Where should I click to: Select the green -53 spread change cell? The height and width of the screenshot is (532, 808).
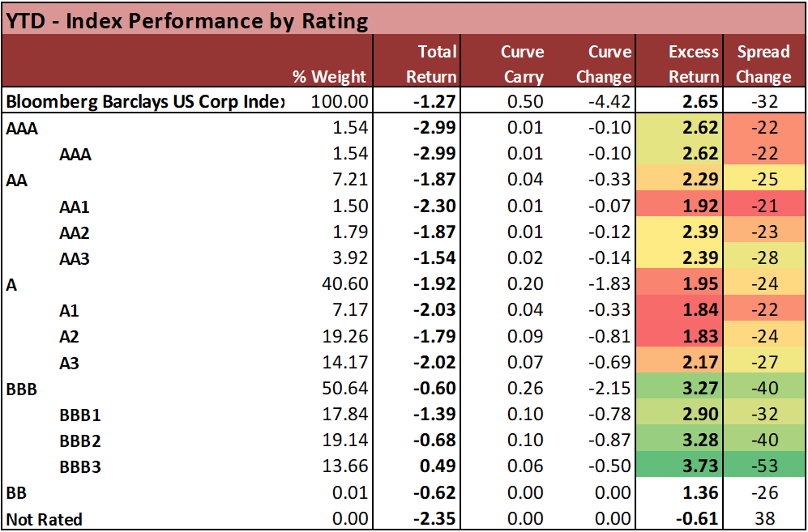pyautogui.click(x=762, y=466)
